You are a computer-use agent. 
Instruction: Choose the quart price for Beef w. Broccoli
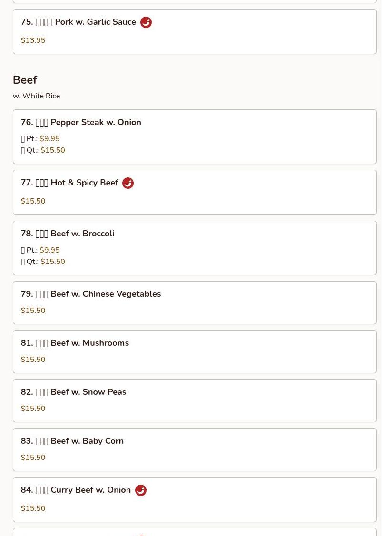pos(53,262)
